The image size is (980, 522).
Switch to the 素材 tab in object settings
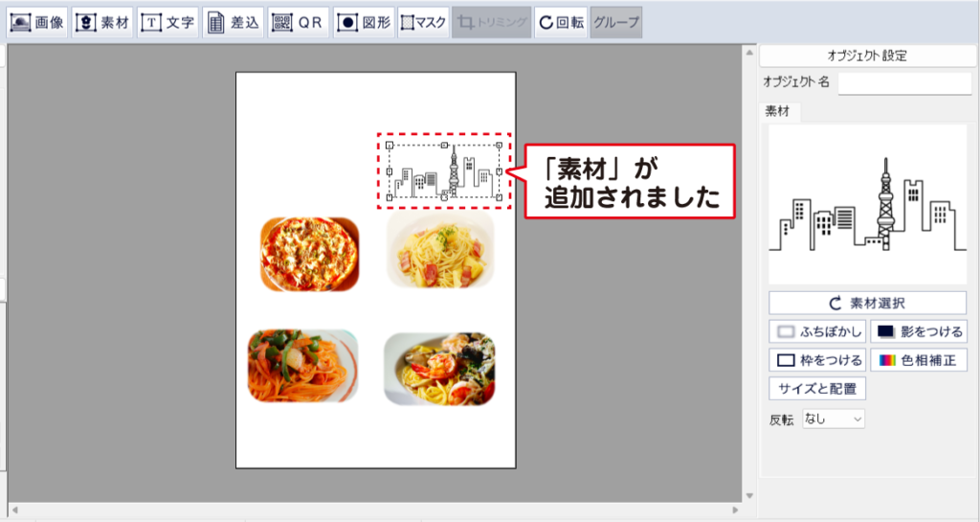[x=777, y=111]
